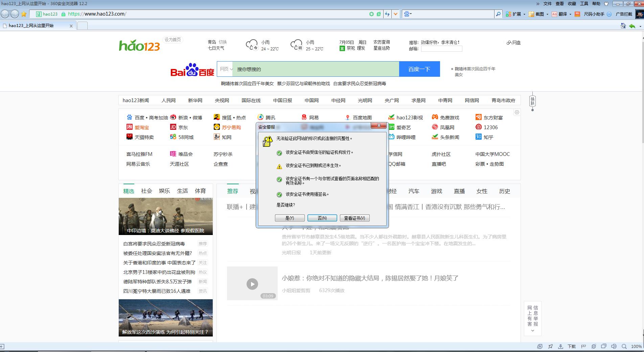Open the 尺码小助手 extension
The height and width of the screenshot is (352, 644).
(x=590, y=14)
